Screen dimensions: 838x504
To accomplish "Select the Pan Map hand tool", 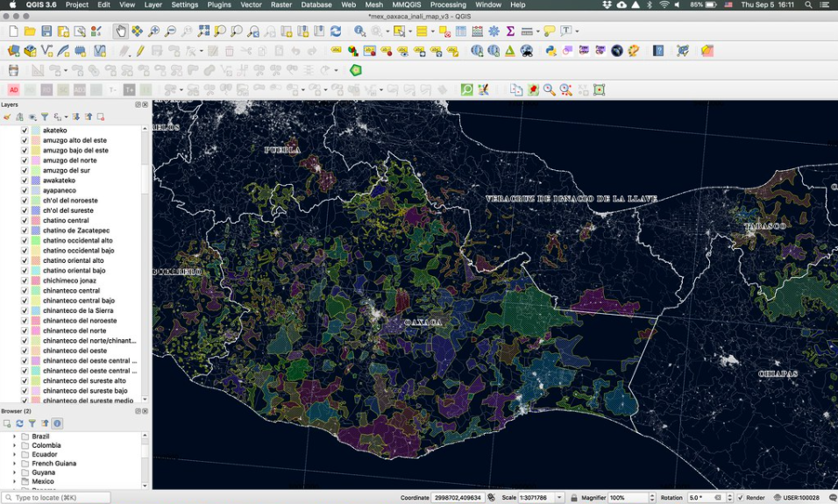I will 121,32.
